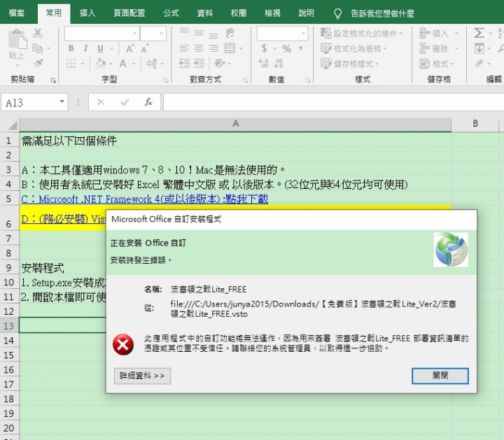Open 格式化為表格 dropdown
504x440 pixels.
pos(353,48)
